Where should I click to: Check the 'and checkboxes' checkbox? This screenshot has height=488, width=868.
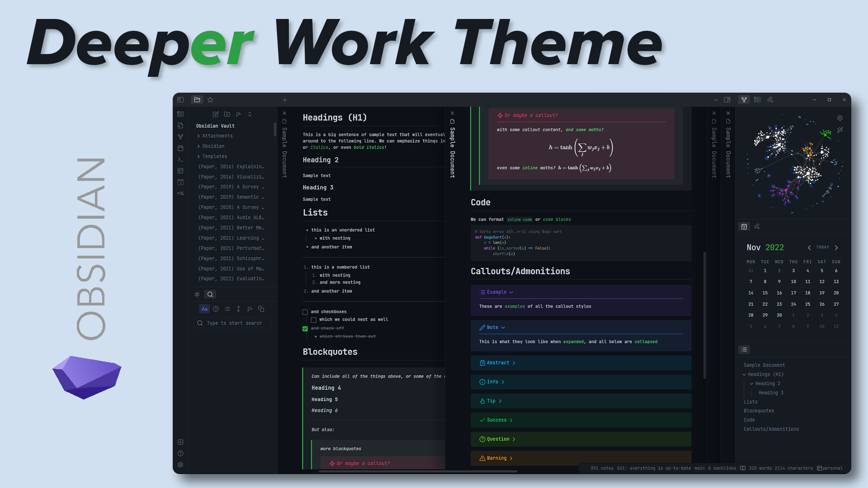click(x=305, y=312)
